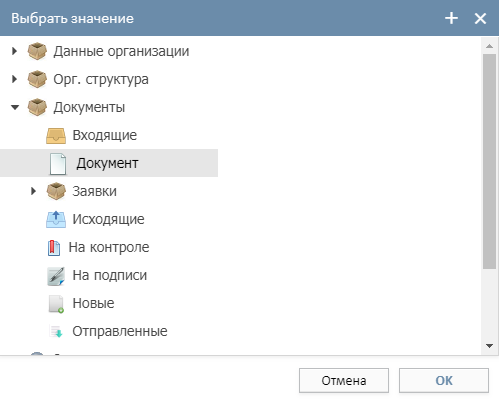Expand the Орг. структура node

14,79
